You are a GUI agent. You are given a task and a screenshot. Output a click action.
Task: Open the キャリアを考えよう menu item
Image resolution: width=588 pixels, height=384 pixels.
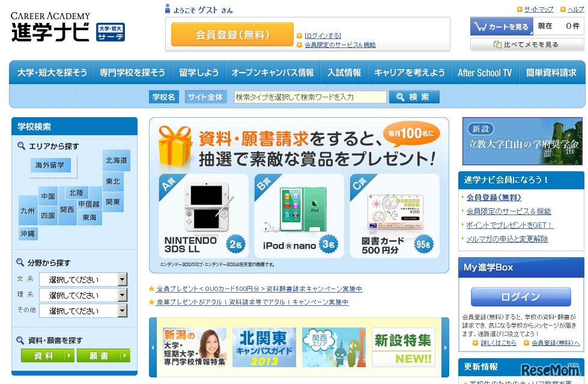410,73
